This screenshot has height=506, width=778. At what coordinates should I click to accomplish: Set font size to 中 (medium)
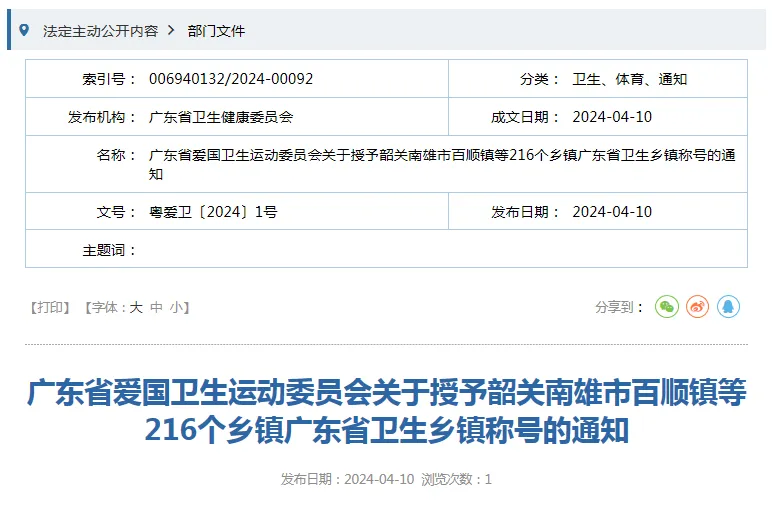click(x=156, y=308)
